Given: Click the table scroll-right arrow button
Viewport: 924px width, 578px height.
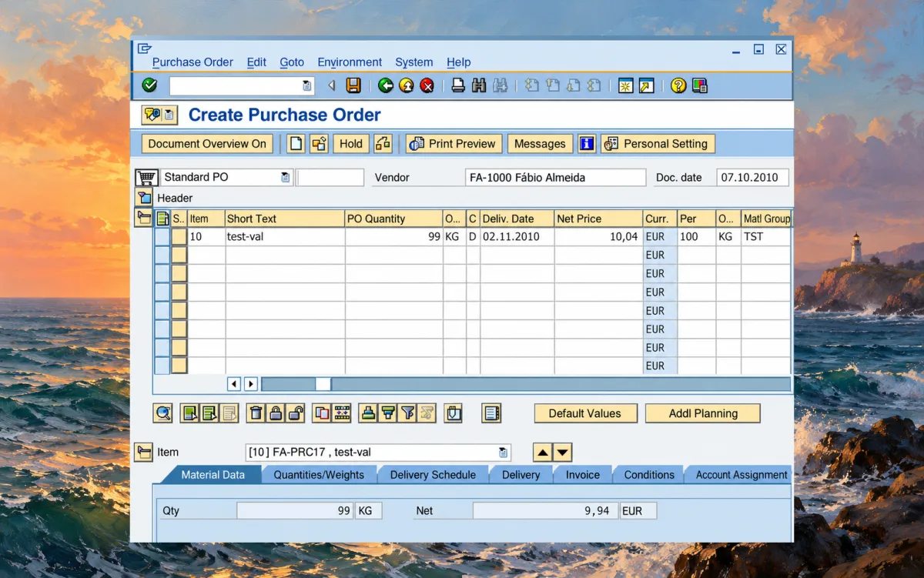Looking at the screenshot, I should [x=251, y=384].
